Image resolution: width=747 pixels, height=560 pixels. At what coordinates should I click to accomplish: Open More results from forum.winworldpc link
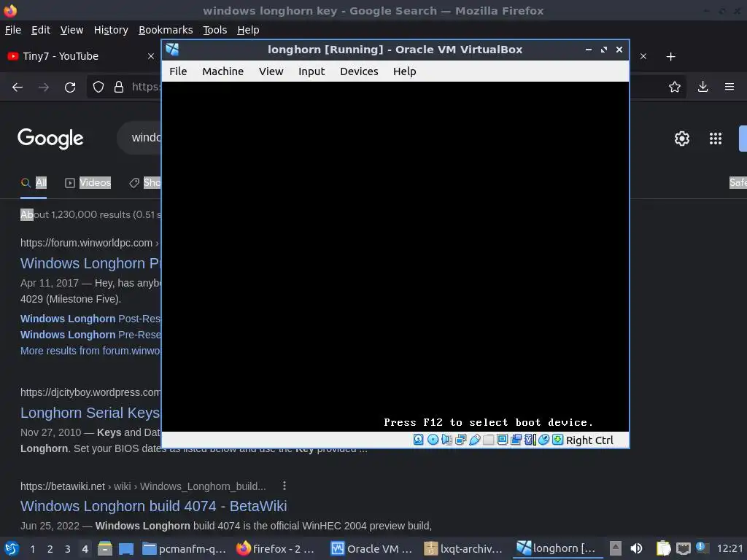[90, 351]
